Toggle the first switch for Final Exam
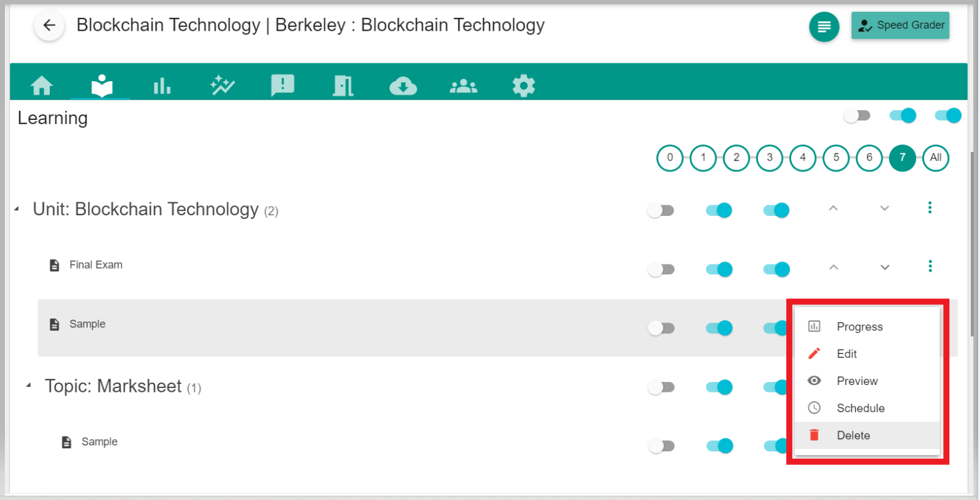Viewport: 980px width, 500px height. tap(661, 269)
